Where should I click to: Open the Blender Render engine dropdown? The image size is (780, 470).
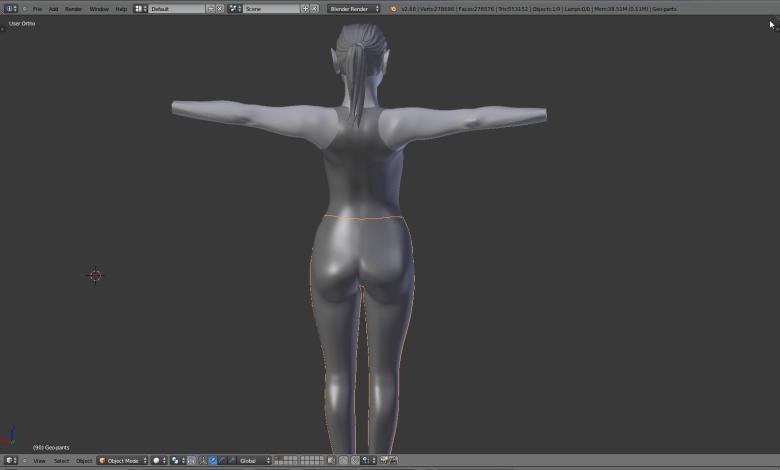pyautogui.click(x=354, y=9)
